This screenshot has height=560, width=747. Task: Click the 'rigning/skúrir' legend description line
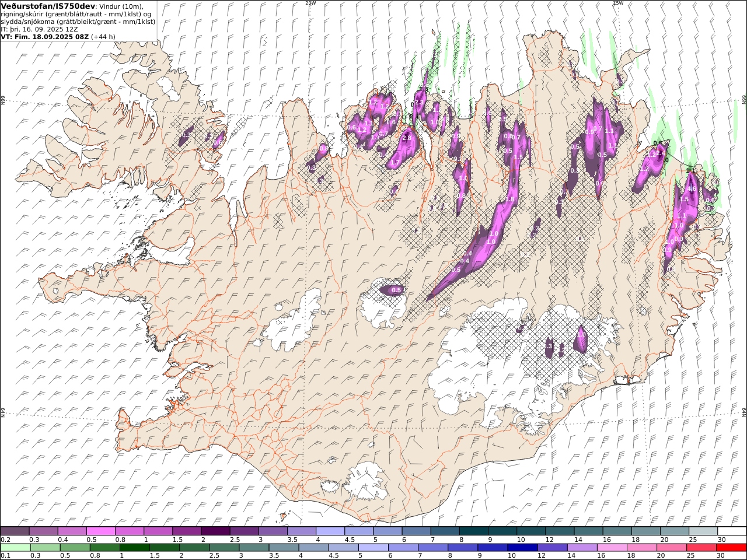tap(77, 14)
